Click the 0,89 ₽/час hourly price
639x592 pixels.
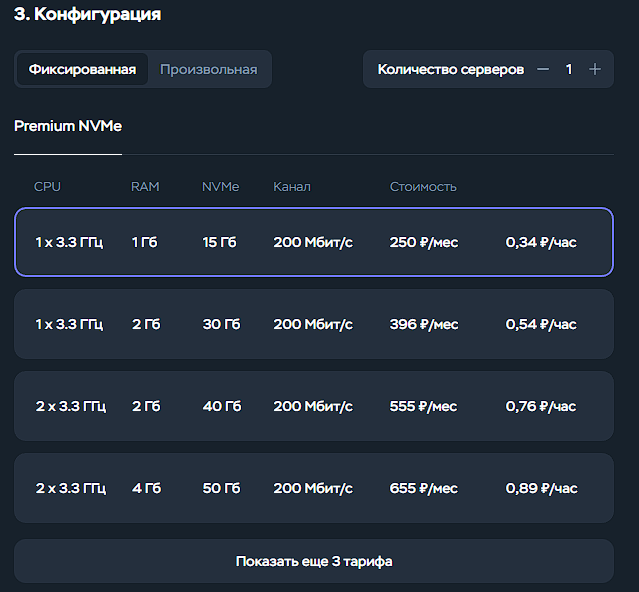pos(542,488)
